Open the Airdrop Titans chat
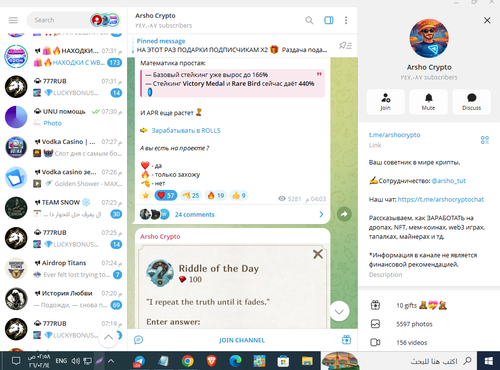The width and height of the screenshot is (500, 370). point(63,269)
